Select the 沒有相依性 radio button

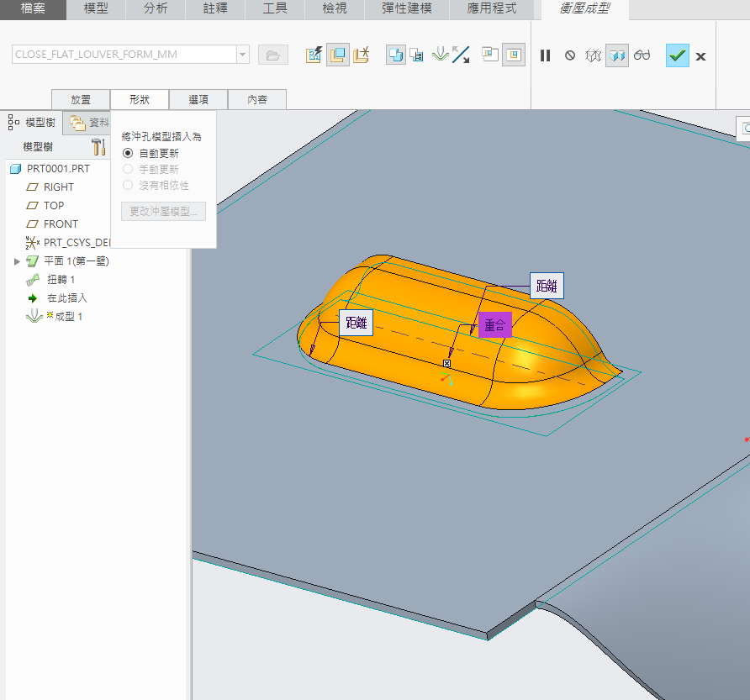(128, 185)
